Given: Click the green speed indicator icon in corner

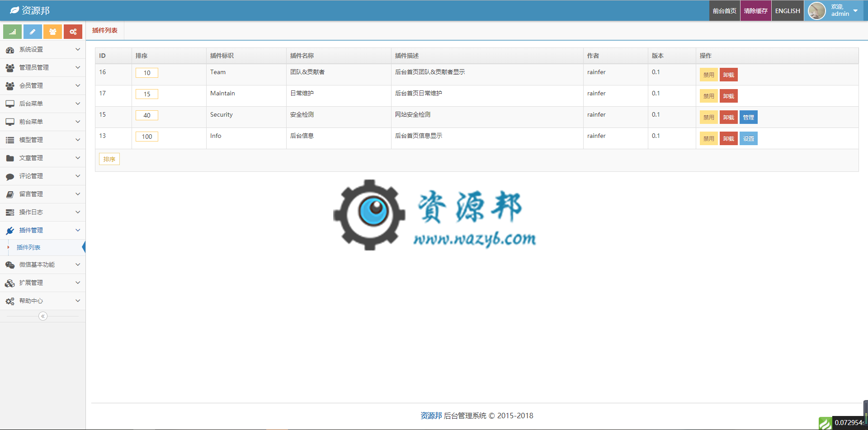Looking at the screenshot, I should point(825,423).
